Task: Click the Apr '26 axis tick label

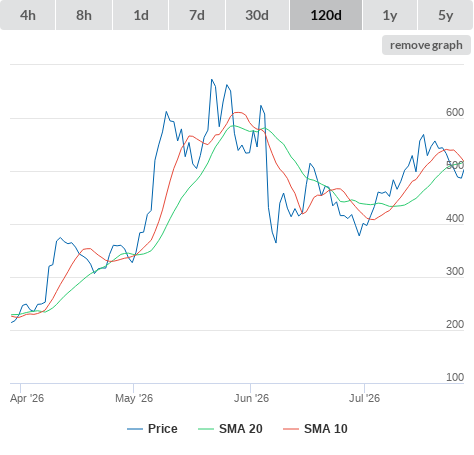Action: click(x=27, y=398)
